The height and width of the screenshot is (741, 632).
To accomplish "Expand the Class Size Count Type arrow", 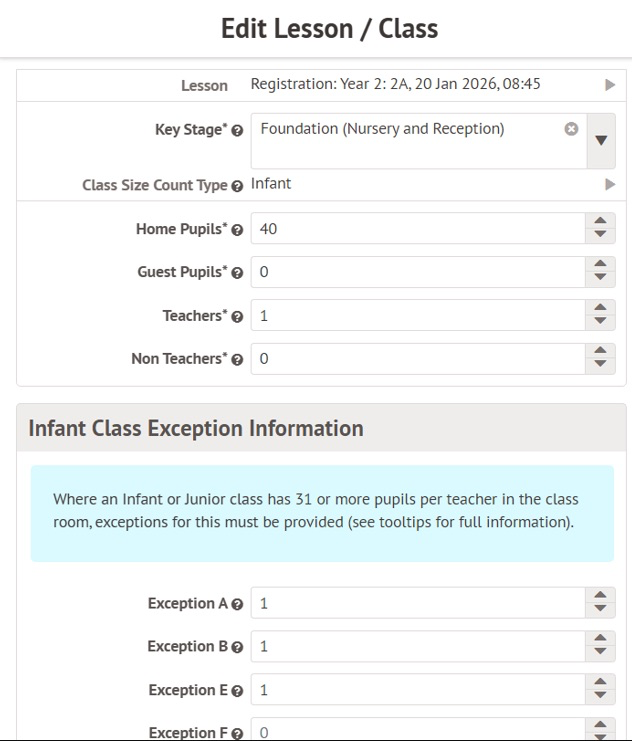I will pos(610,185).
